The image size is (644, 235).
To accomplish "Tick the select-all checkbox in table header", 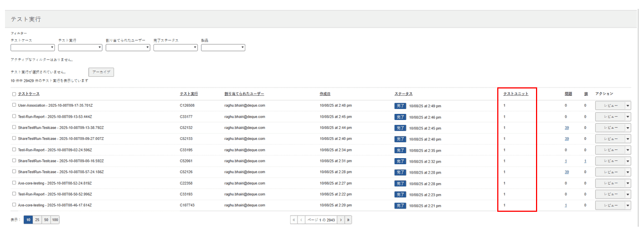I will (x=14, y=94).
